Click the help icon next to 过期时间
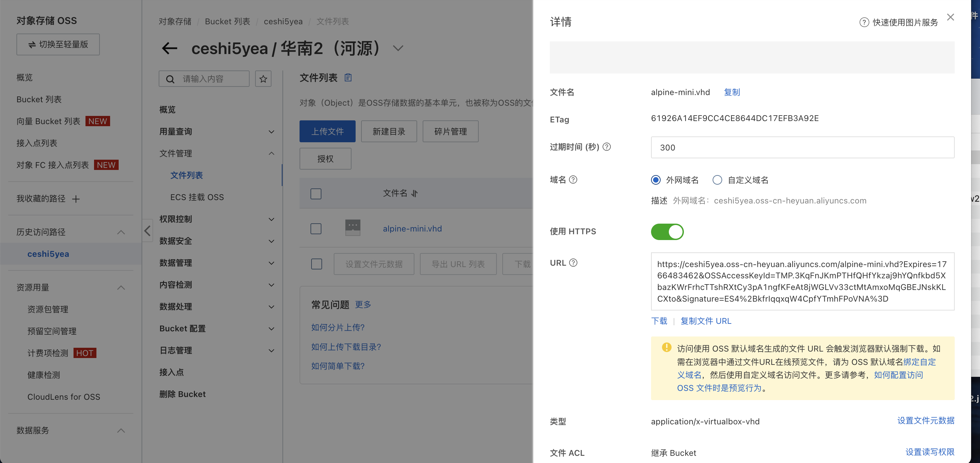The height and width of the screenshot is (463, 980). pyautogui.click(x=607, y=147)
